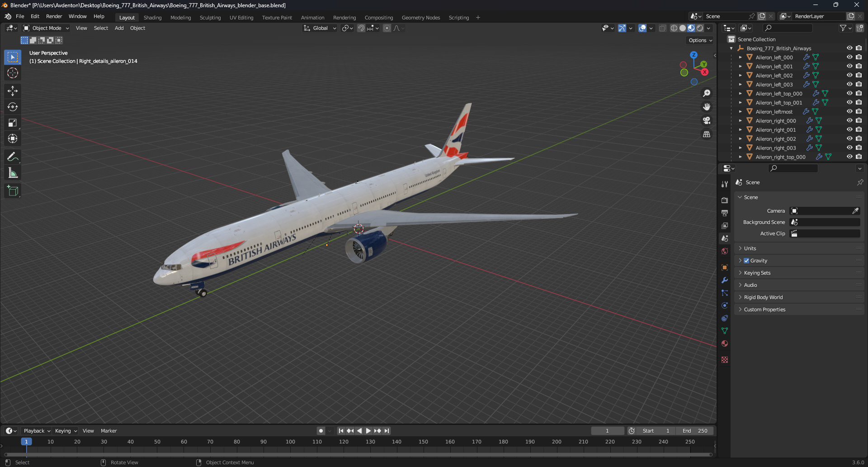Jump to the timeline end frame
868x467 pixels.
(387, 431)
